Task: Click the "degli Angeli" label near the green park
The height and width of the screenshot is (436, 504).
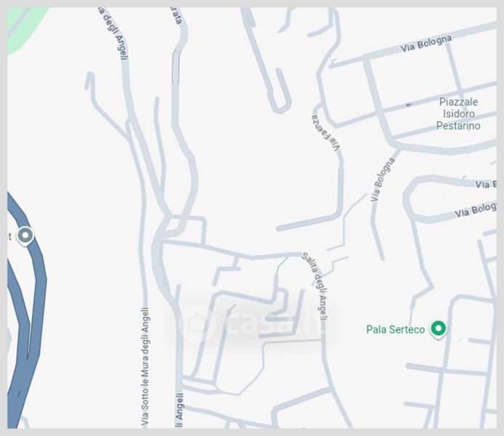Action: (113, 33)
